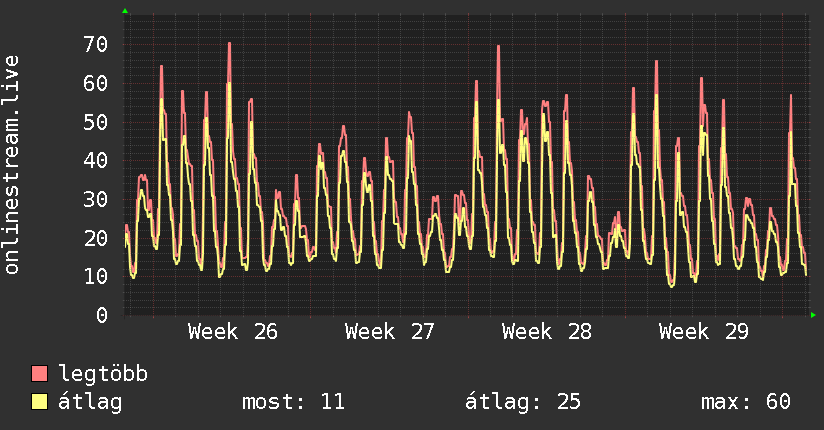824x430 pixels.
Task: Click the green arrow ending the x-axis
Action: coord(813,315)
